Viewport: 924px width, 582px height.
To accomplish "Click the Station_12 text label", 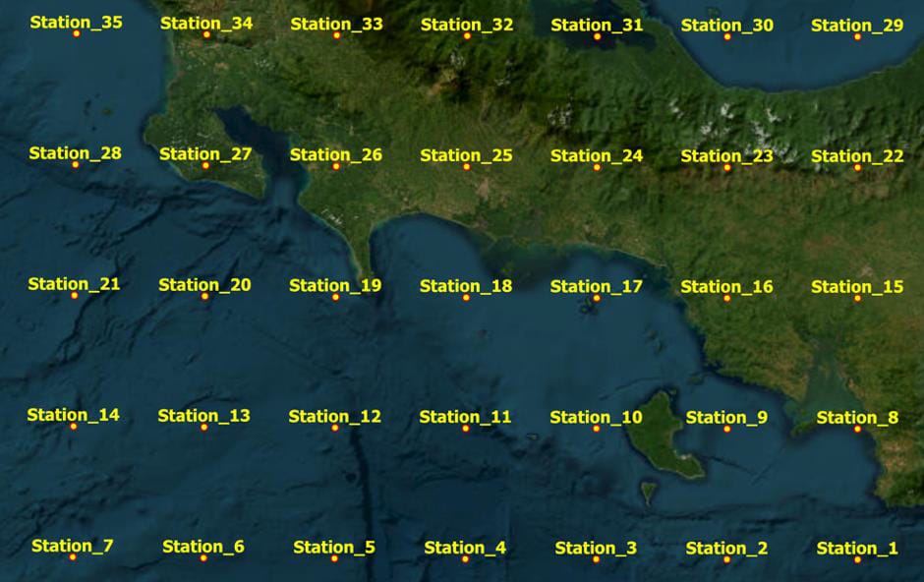I will point(334,417).
